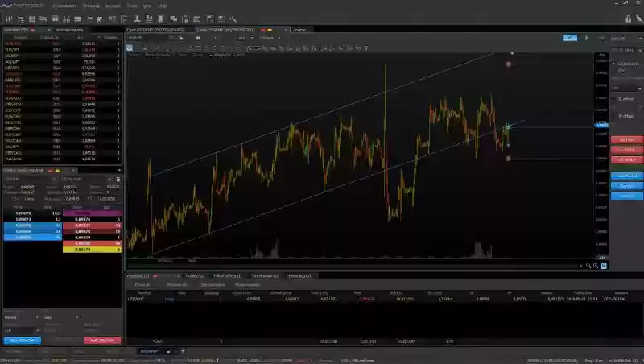Click the icon beside the workspace tab name
Image resolution: width=644 pixels, height=364 pixels.
pyautogui.click(x=168, y=351)
